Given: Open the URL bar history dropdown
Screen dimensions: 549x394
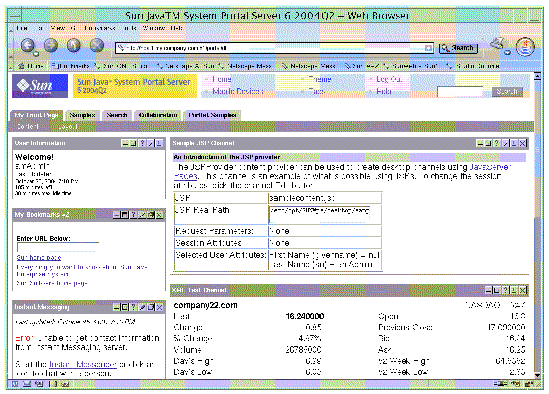Looking at the screenshot, I should click(428, 48).
